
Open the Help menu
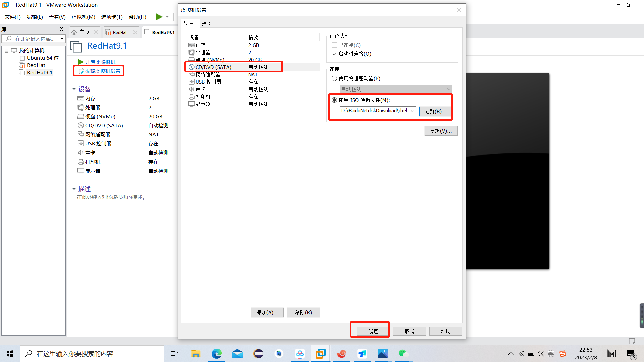tap(138, 17)
